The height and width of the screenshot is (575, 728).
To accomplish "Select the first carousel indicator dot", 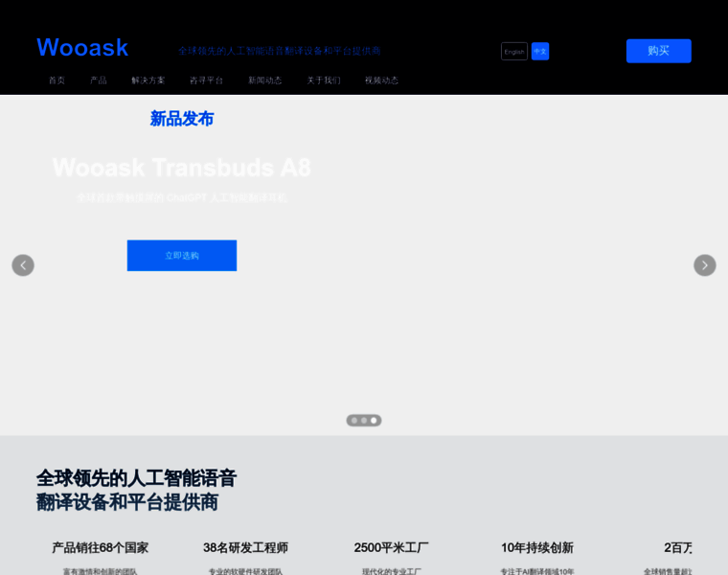I will [354, 421].
